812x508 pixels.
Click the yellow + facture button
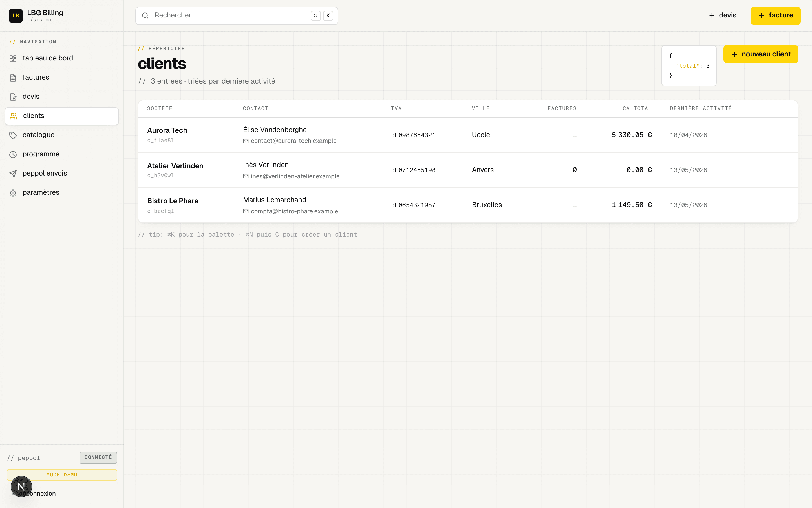[775, 16]
